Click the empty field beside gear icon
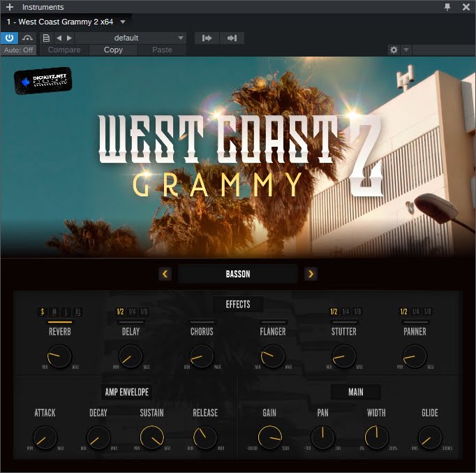Image resolution: width=476 pixels, height=473 pixels. [444, 50]
